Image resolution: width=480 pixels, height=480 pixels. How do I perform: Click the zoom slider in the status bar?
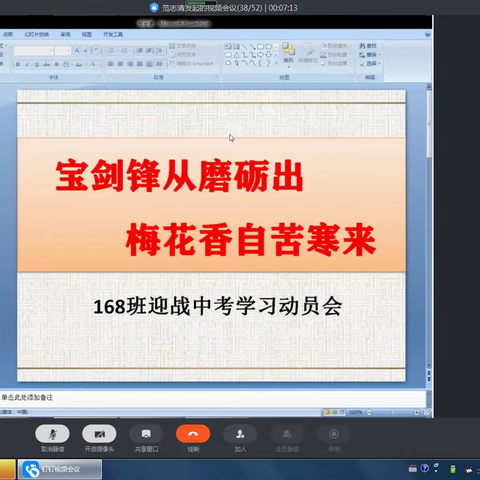pyautogui.click(x=393, y=412)
